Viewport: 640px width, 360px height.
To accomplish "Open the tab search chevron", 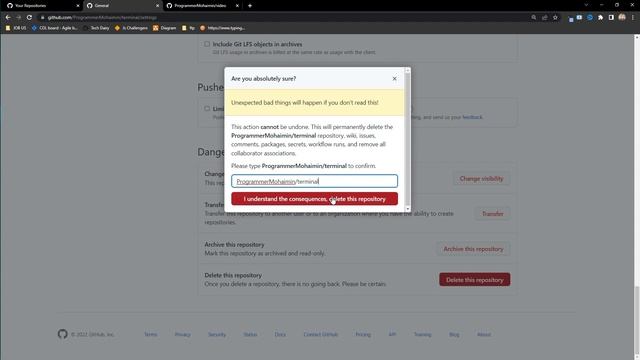I will 586,5.
